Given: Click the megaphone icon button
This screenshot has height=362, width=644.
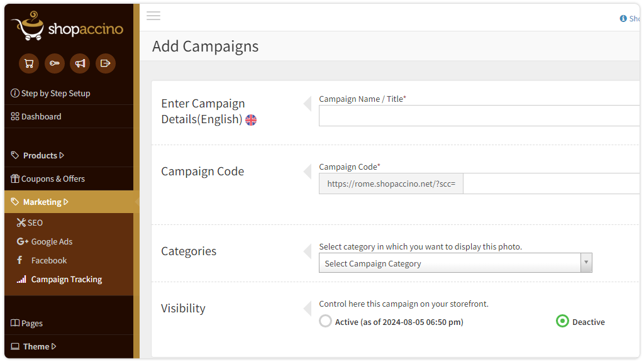Looking at the screenshot, I should pyautogui.click(x=80, y=63).
